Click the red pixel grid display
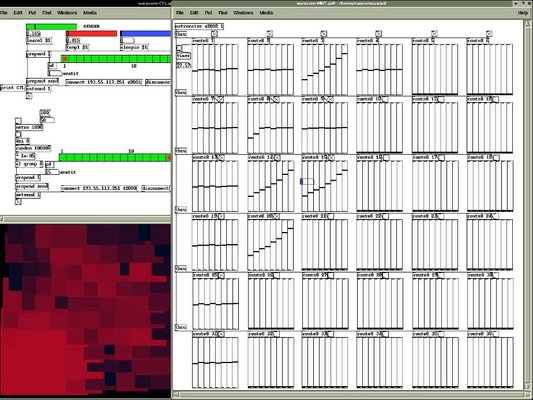The width and height of the screenshot is (533, 400). point(85,310)
